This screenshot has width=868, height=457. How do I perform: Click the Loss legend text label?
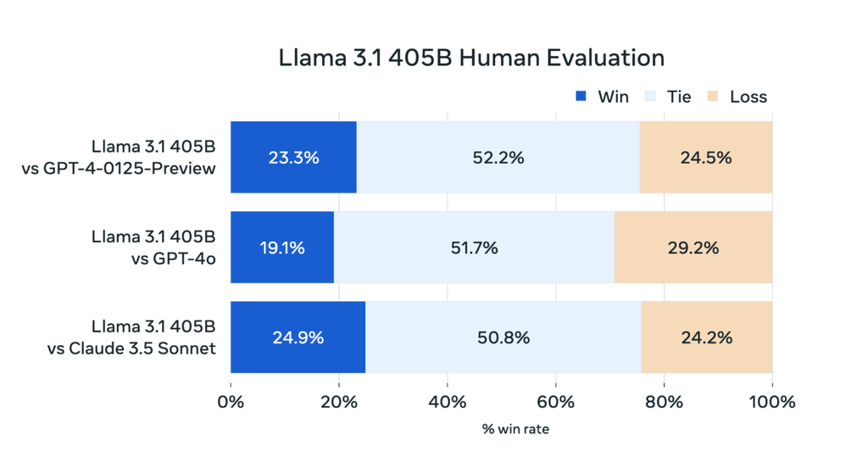[748, 97]
